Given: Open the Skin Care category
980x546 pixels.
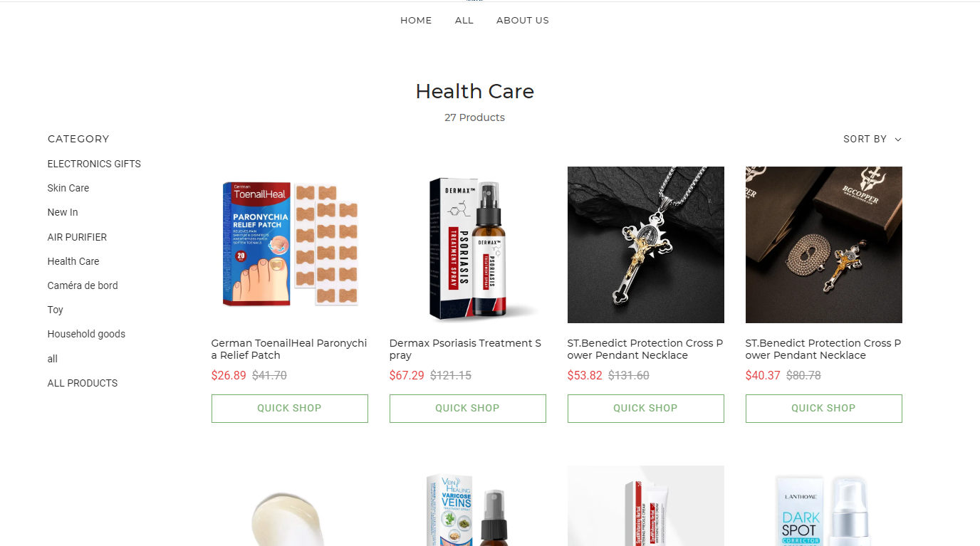Looking at the screenshot, I should [x=68, y=188].
